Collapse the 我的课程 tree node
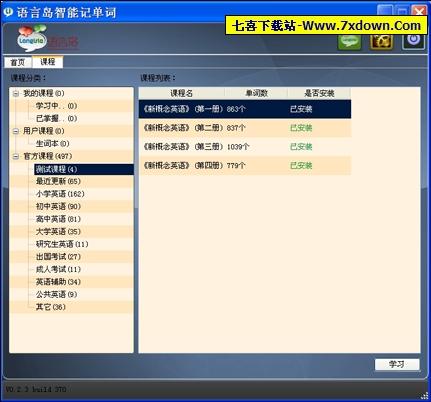The image size is (431, 402). pyautogui.click(x=16, y=94)
